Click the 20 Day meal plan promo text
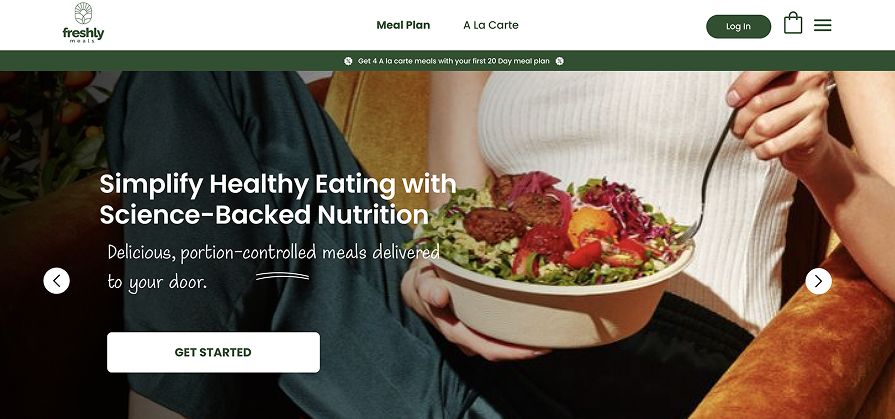The image size is (895, 419). tap(454, 61)
